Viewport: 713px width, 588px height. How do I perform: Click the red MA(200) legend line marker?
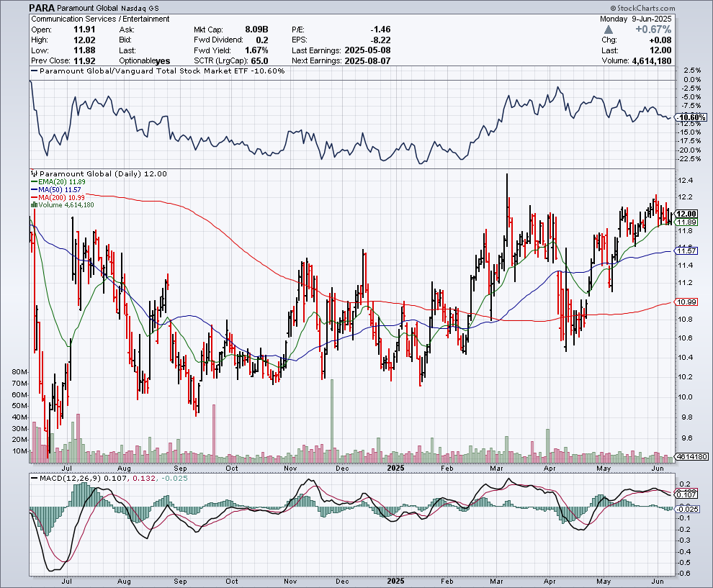(x=34, y=197)
